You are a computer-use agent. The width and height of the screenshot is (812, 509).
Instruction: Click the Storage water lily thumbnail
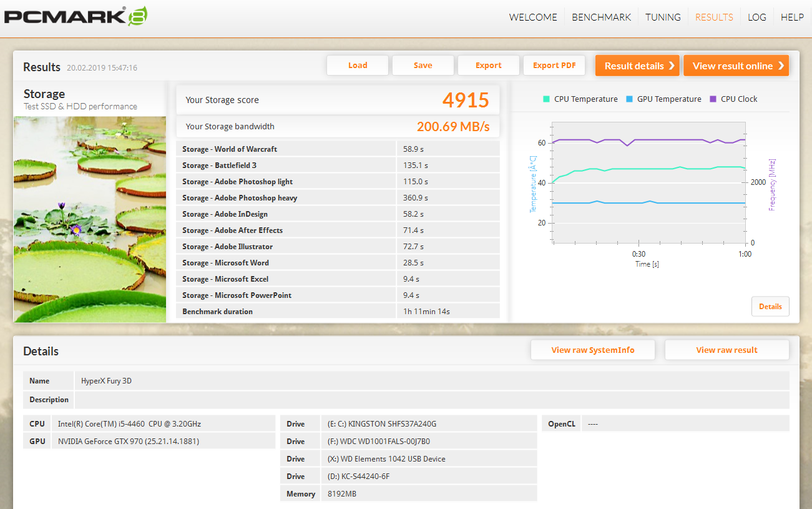(x=90, y=219)
